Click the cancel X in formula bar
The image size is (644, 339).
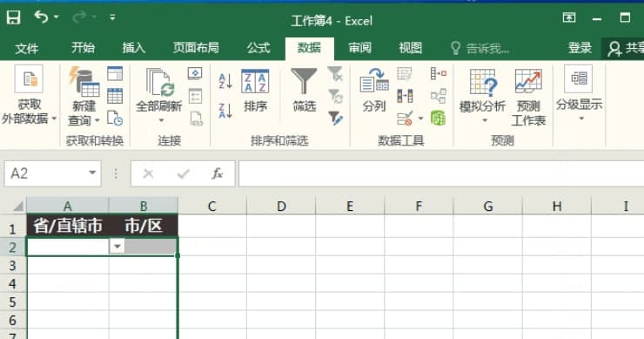(x=148, y=174)
